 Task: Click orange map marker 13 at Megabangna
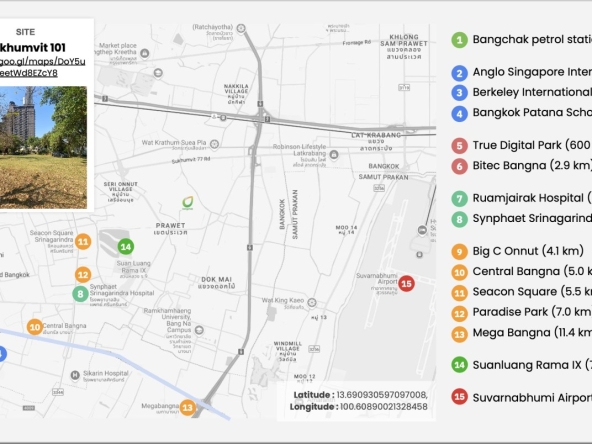(x=188, y=407)
